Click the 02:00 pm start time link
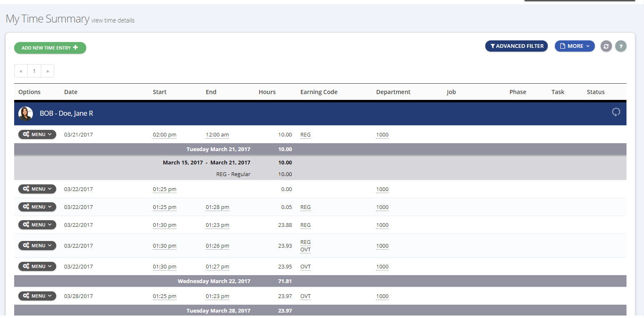 point(165,135)
